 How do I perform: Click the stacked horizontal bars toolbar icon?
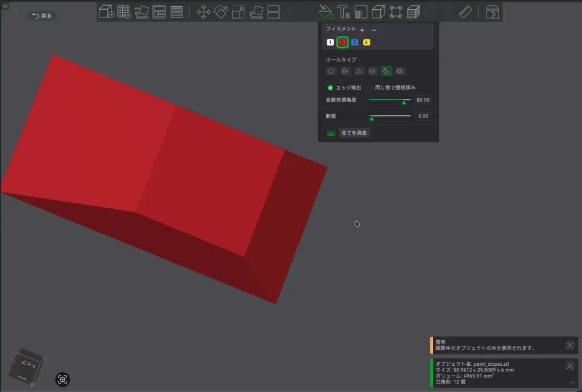tap(177, 12)
